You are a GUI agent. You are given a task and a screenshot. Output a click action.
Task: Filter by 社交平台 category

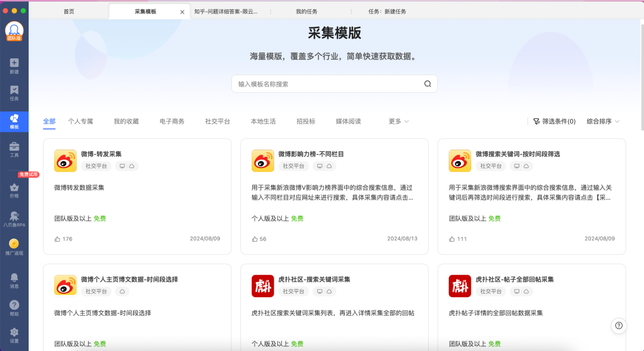click(x=218, y=122)
